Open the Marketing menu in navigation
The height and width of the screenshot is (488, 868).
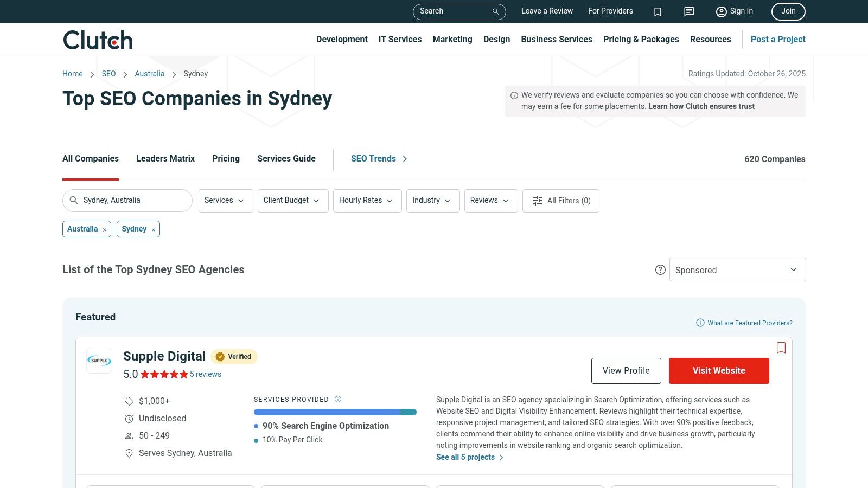(452, 39)
